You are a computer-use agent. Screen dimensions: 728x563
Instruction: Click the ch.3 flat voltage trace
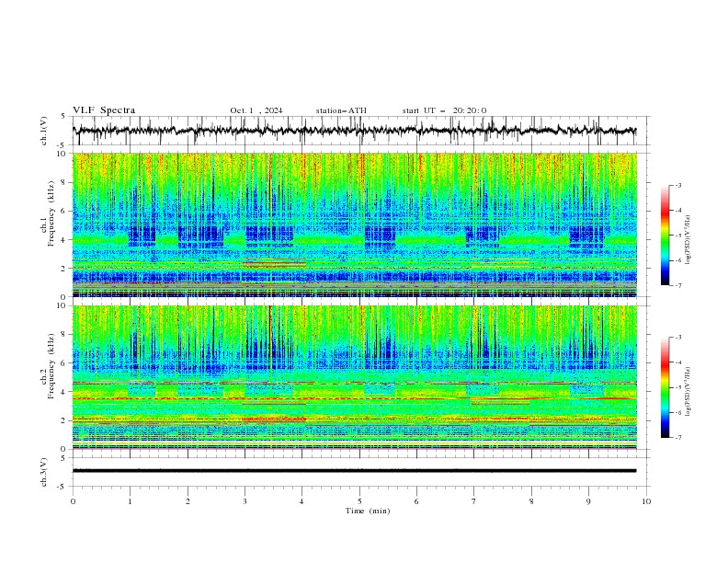click(x=354, y=471)
